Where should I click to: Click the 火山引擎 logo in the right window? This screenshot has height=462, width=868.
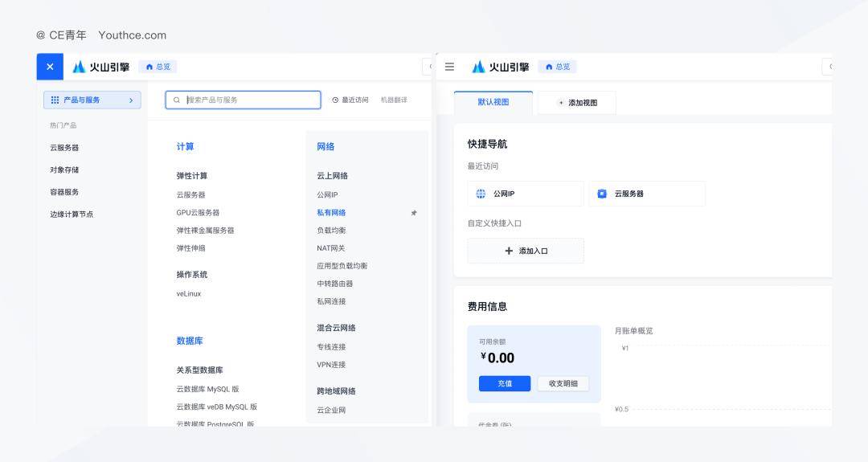click(501, 67)
